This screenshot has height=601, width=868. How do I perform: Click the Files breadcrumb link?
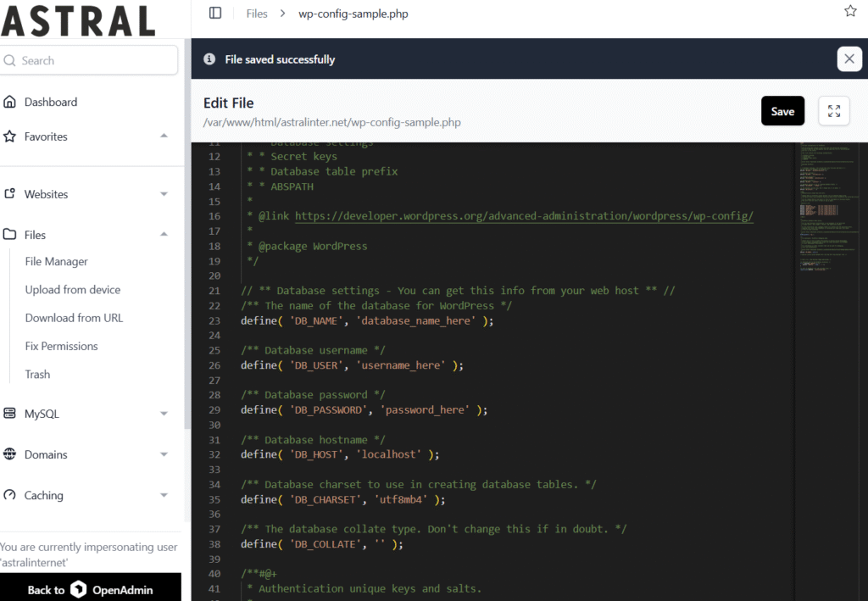[257, 14]
